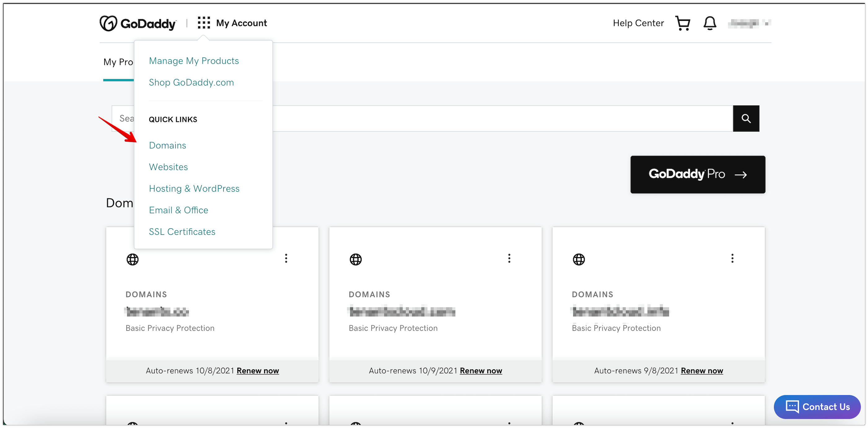Renew now for 10/8/2021 domain
The width and height of the screenshot is (868, 428).
click(x=258, y=371)
